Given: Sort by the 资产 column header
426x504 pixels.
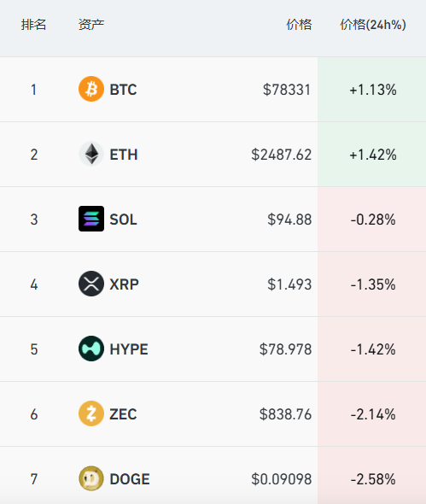Looking at the screenshot, I should (x=91, y=25).
